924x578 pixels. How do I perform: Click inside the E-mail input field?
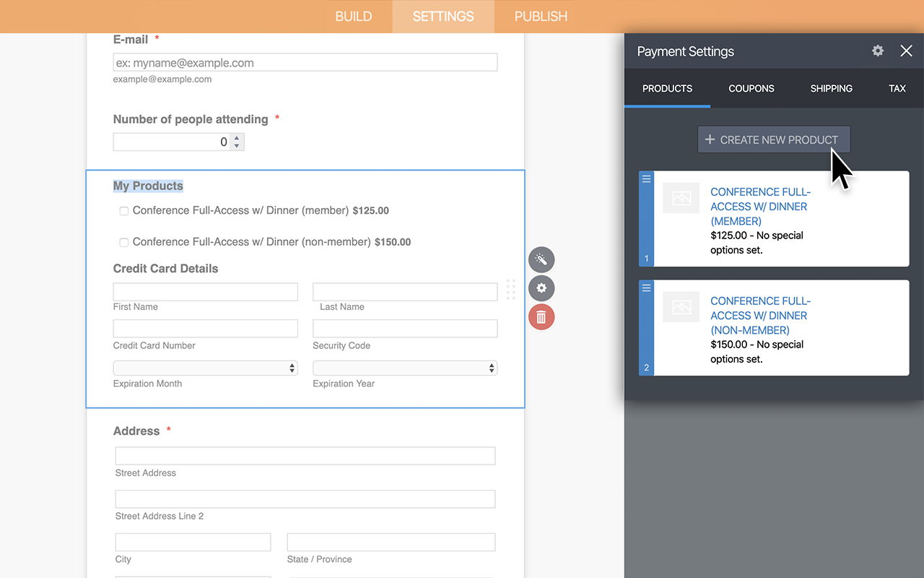coord(305,62)
